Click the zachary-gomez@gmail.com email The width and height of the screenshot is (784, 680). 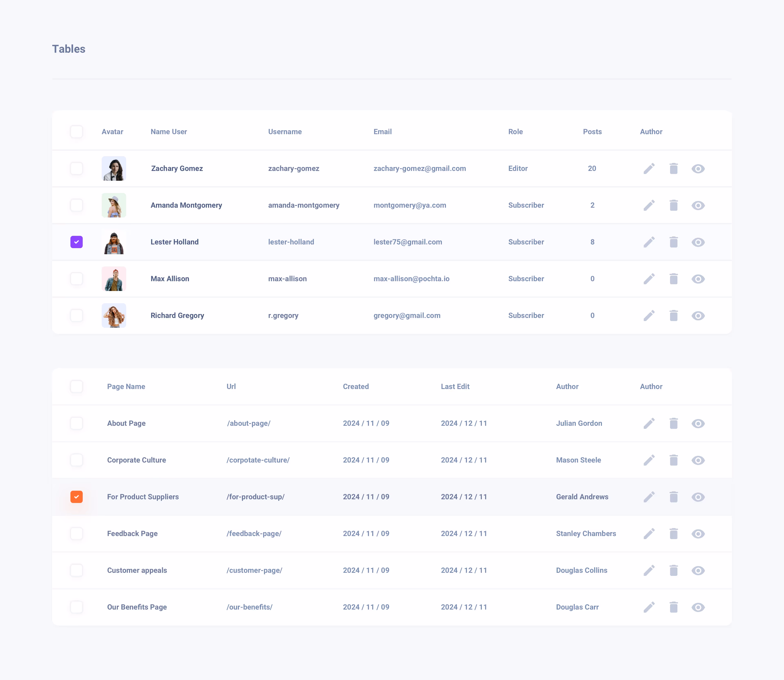(420, 168)
